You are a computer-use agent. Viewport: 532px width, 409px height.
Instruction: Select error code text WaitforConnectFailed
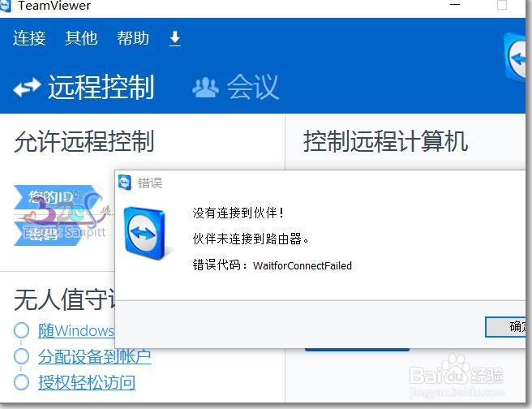point(302,265)
